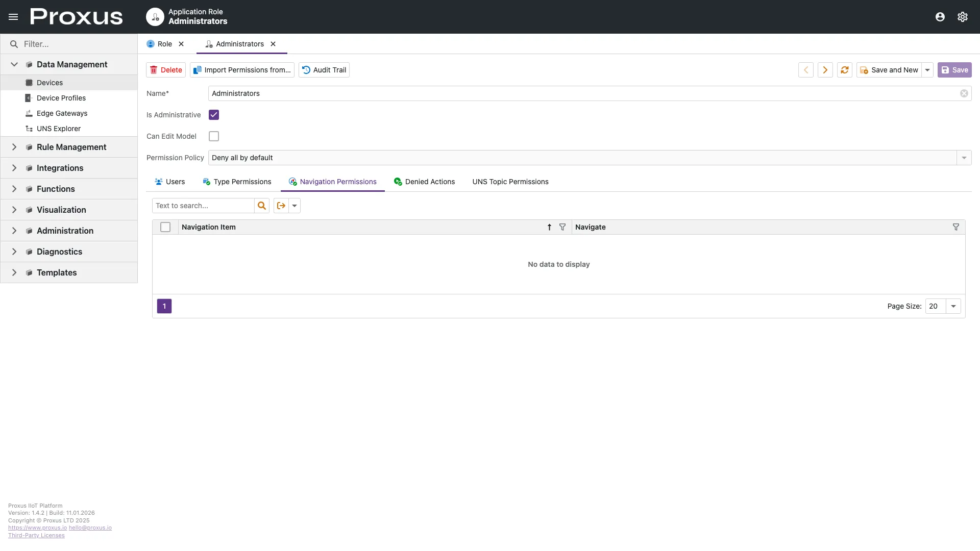The width and height of the screenshot is (980, 551).
Task: Click the search magnifier next to the search box
Action: [x=262, y=206]
